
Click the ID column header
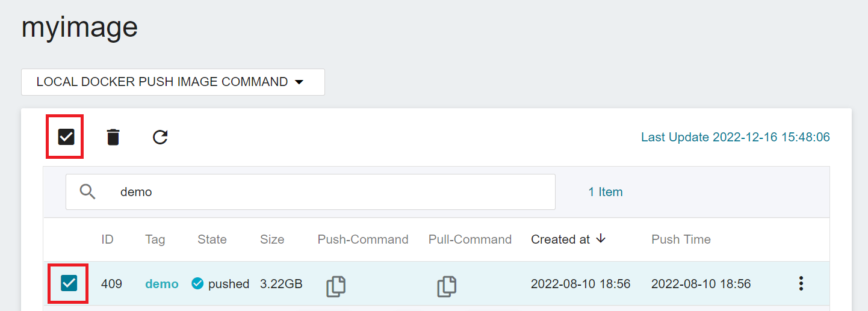[107, 239]
